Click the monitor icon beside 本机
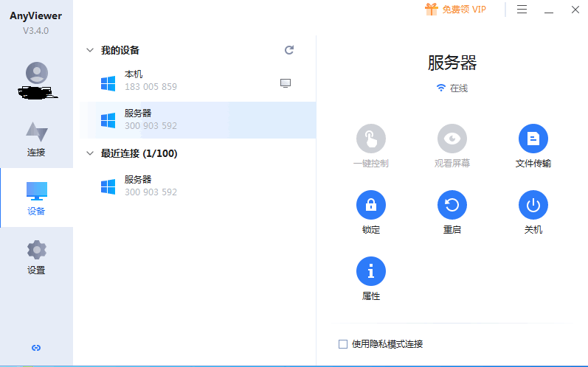Viewport: 588px width, 367px height. click(286, 83)
